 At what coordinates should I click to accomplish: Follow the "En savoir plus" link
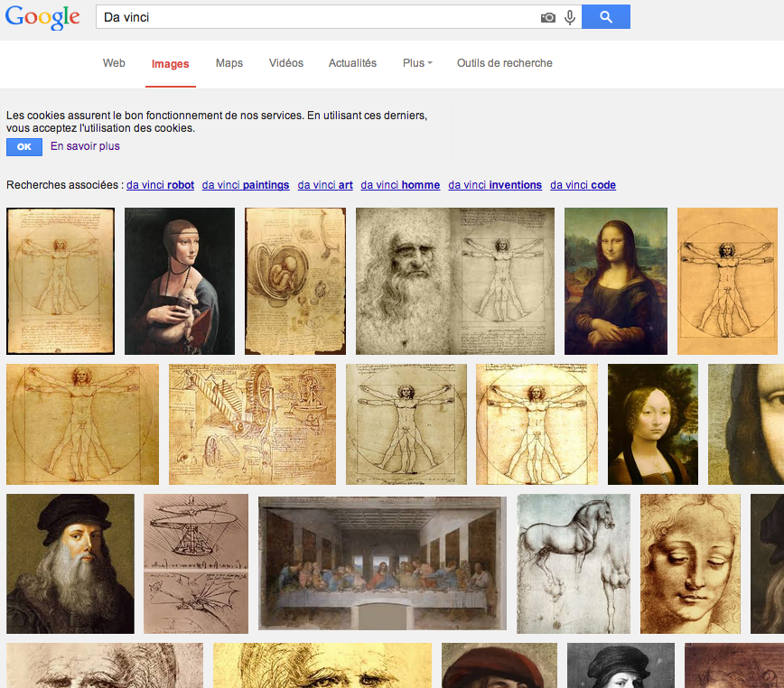pyautogui.click(x=85, y=146)
